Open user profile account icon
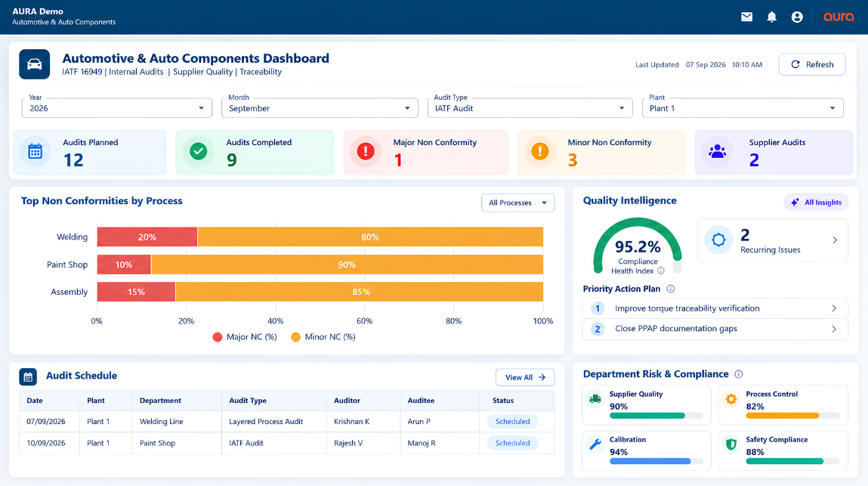The image size is (868, 486). pyautogui.click(x=797, y=17)
